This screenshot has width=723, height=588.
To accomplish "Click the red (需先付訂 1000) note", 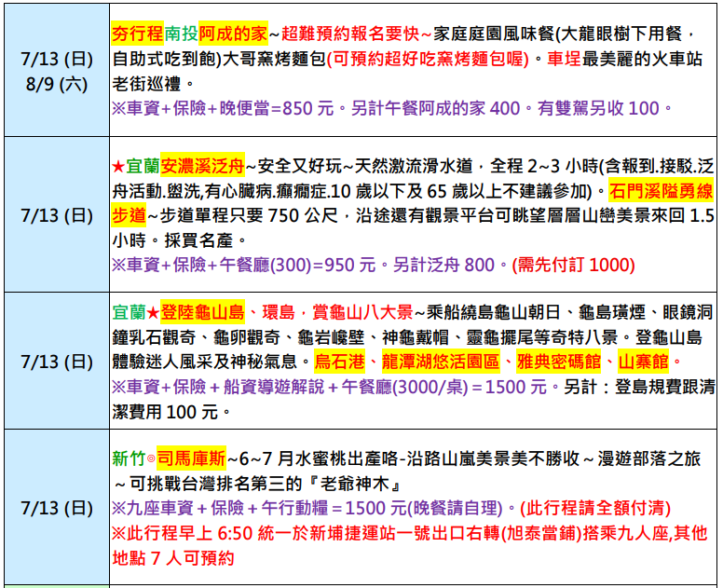I will tap(573, 265).
